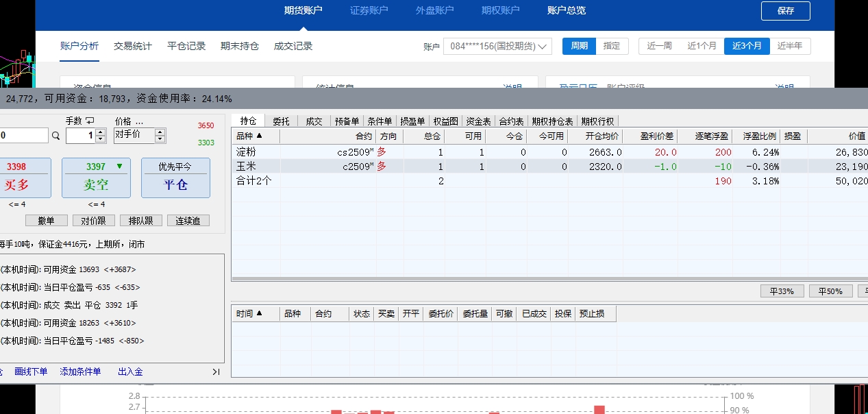This screenshot has width=868, height=414.
Task: Switch to the 持仓 trading tab
Action: tap(248, 121)
